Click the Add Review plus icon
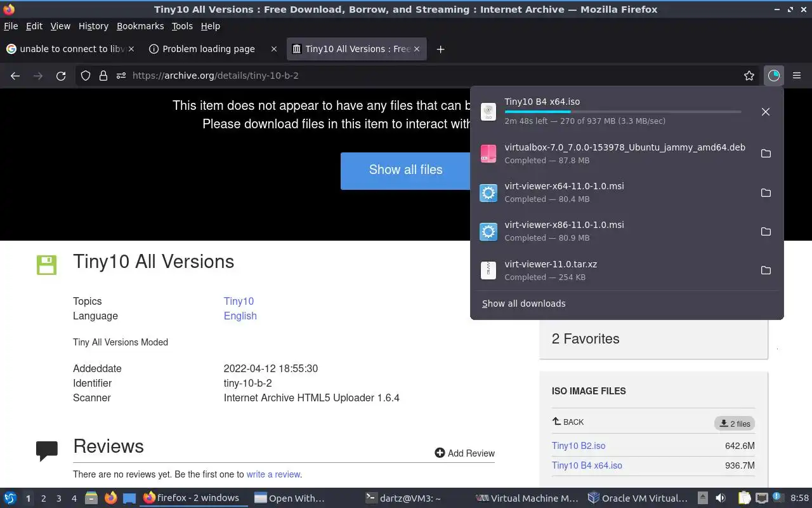This screenshot has height=508, width=812. pos(440,453)
